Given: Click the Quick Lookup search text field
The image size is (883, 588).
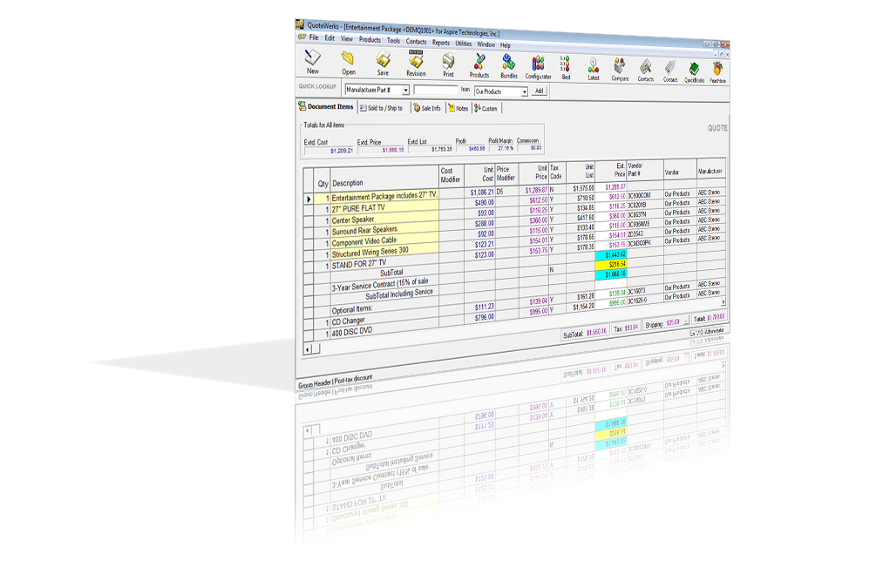Looking at the screenshot, I should click(436, 90).
